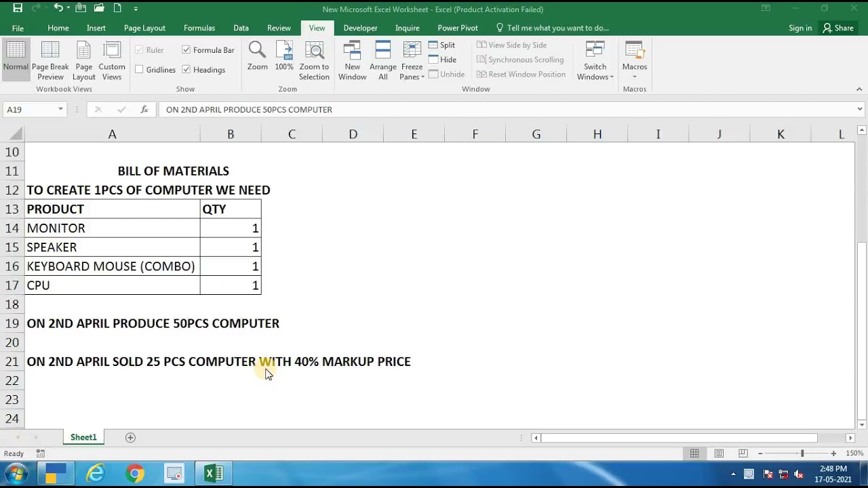The height and width of the screenshot is (488, 868).
Task: Open Macros dropdown menu
Action: point(635,61)
